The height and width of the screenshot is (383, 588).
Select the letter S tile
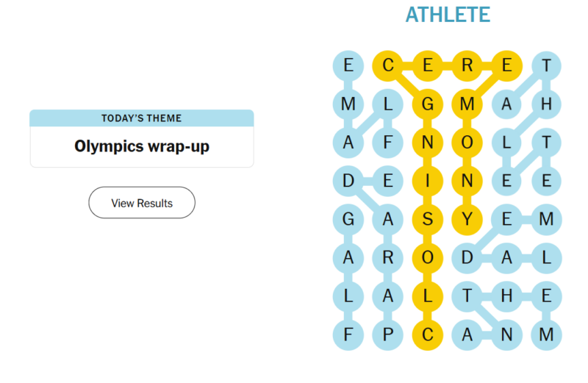coord(427,218)
